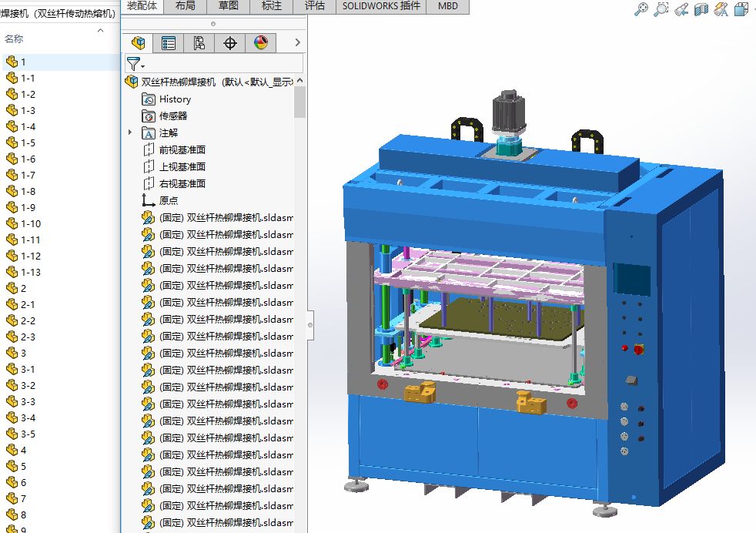This screenshot has width=756, height=533.
Task: Open the feature tree filter dropdown
Action: tap(135, 64)
